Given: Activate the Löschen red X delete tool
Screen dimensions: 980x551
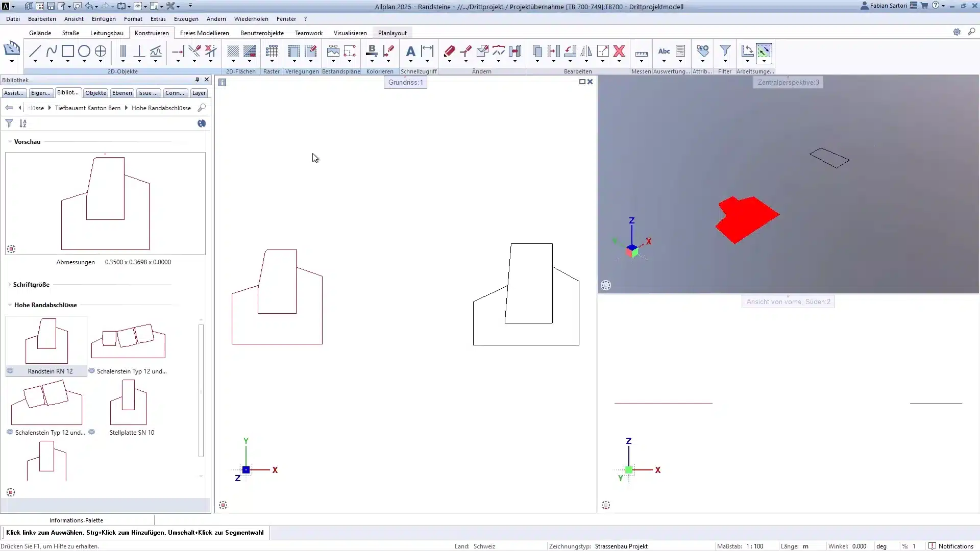Looking at the screenshot, I should (x=619, y=52).
